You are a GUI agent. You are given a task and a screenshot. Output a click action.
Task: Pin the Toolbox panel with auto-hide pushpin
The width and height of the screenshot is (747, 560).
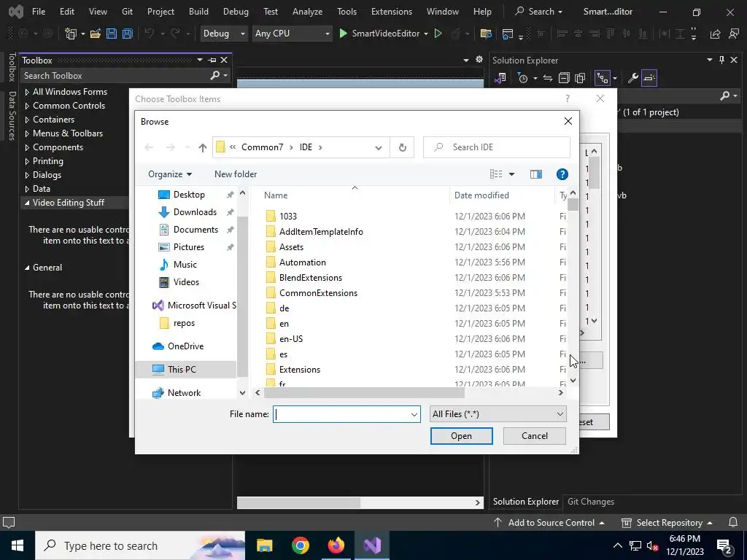(x=212, y=60)
